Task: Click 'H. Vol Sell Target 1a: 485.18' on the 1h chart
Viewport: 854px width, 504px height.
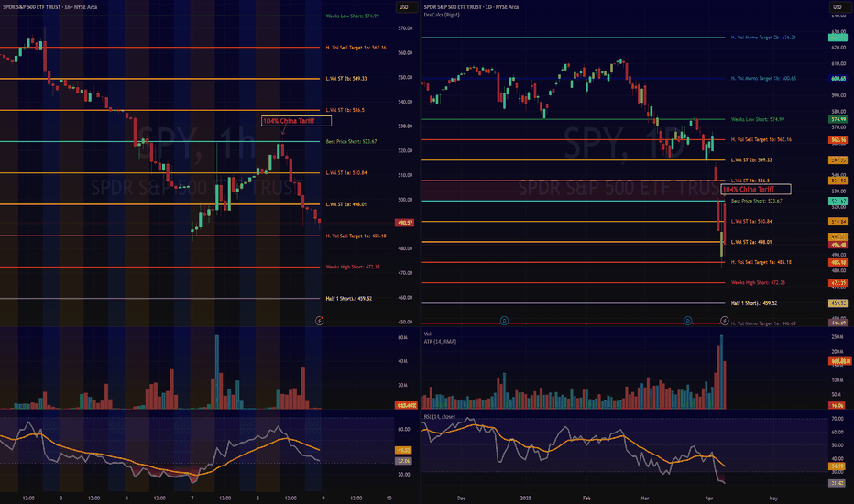Action: (x=356, y=236)
